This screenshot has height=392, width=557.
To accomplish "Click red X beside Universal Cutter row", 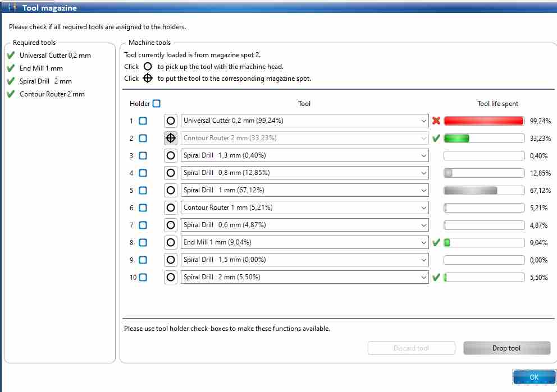I will [436, 121].
